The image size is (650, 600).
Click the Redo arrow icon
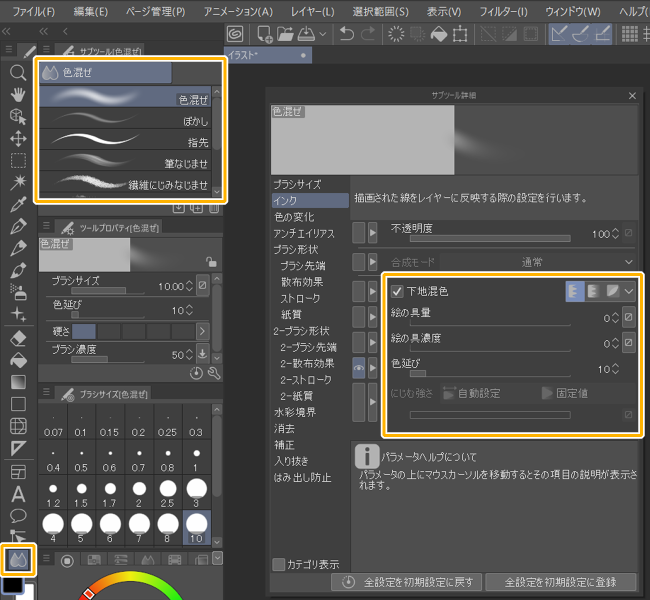(368, 34)
